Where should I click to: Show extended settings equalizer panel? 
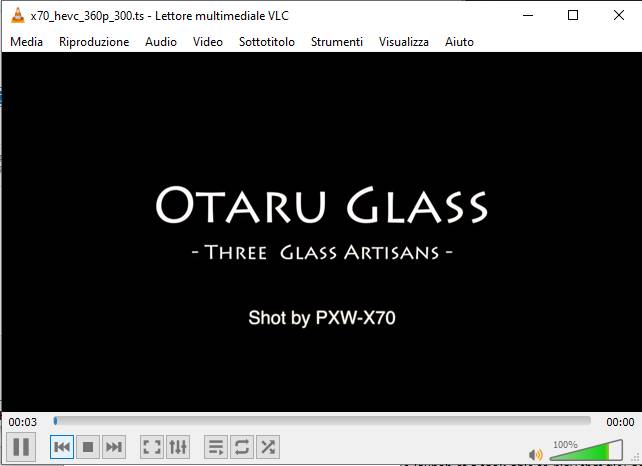tap(178, 447)
